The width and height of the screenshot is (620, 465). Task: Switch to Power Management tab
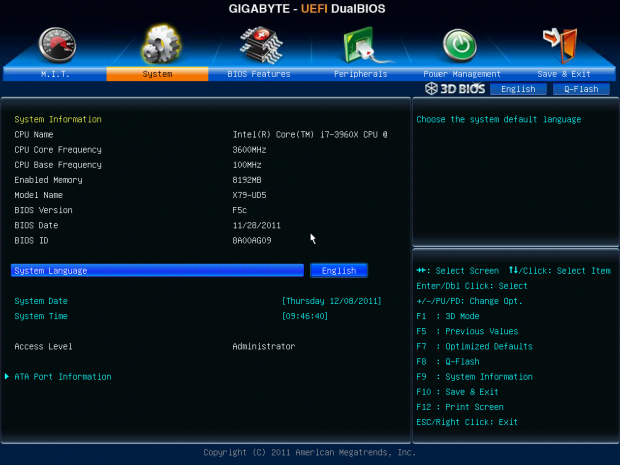[462, 74]
